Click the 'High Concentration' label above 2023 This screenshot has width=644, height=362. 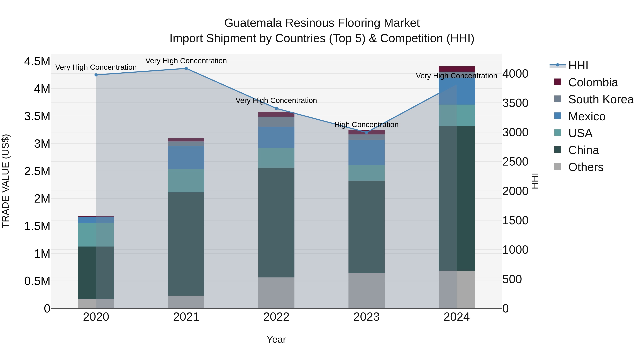click(x=367, y=124)
